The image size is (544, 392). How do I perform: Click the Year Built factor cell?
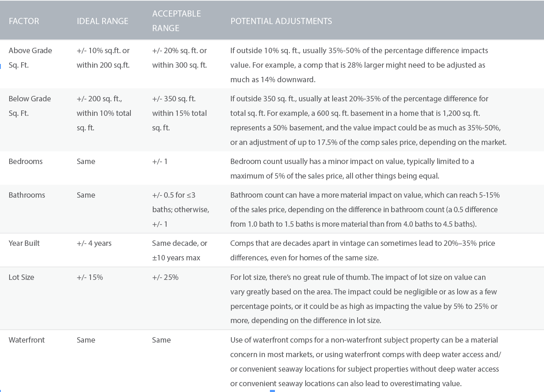24,243
